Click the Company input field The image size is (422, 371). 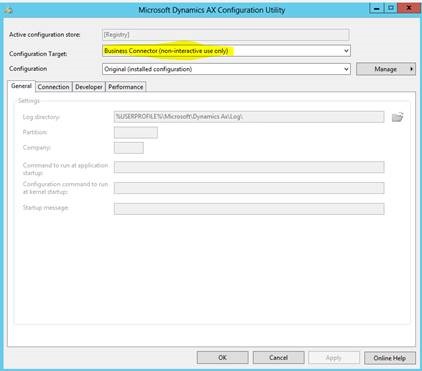129,148
